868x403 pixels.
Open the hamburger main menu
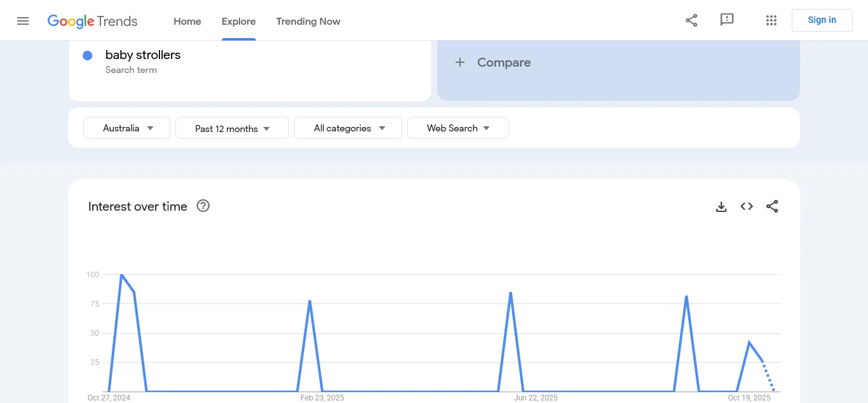[23, 21]
